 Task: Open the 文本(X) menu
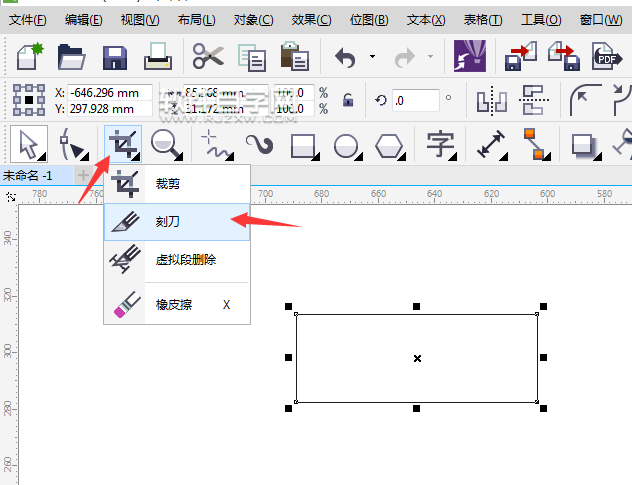pos(426,19)
